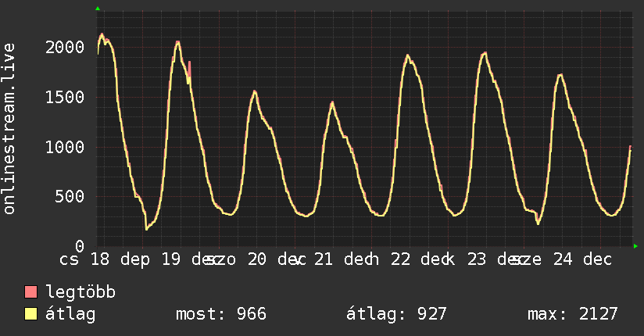Click the green arrow atop y-axis
The width and height of the screenshot is (644, 336).
tap(98, 9)
